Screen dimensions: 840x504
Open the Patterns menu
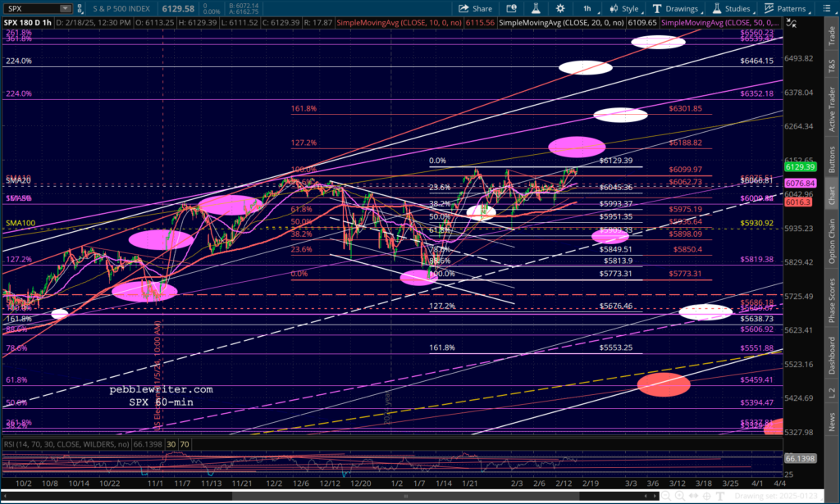(786, 8)
